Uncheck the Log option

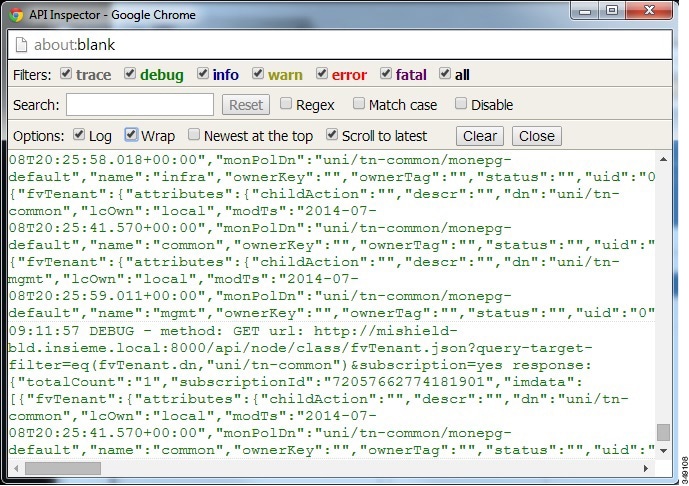point(79,134)
